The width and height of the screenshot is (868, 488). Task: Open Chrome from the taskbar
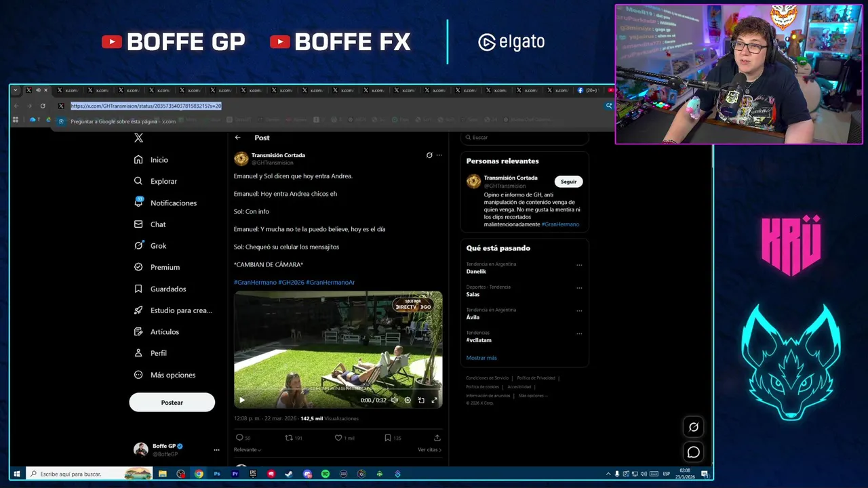(x=199, y=474)
